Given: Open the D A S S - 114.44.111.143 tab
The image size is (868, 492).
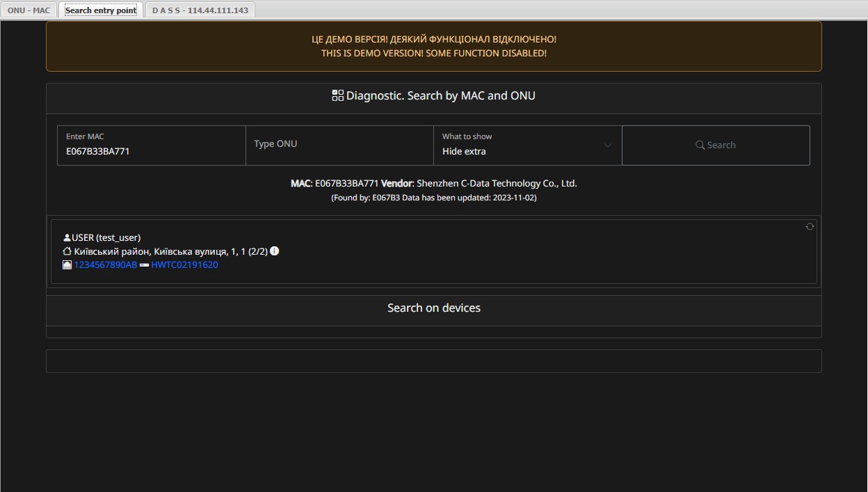Looking at the screenshot, I should pyautogui.click(x=200, y=10).
